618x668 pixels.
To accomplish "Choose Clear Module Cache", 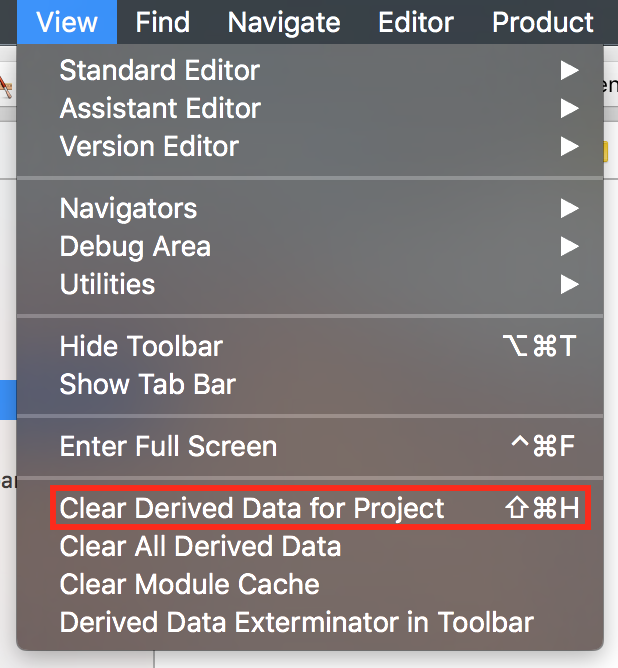I will (190, 584).
